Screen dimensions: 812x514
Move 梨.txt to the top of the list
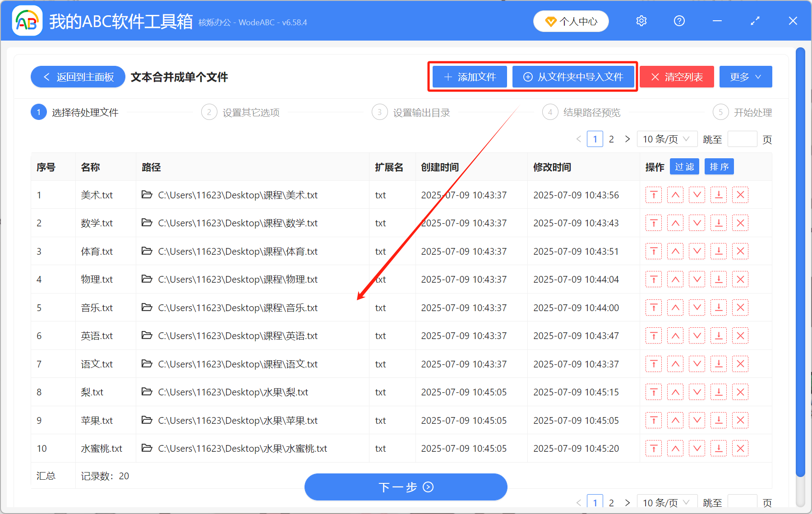pyautogui.click(x=654, y=392)
